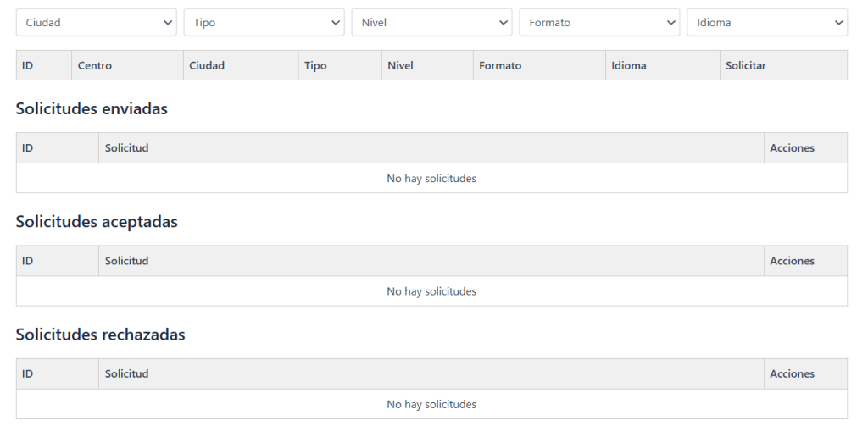Open the Nivel filter dropdown
868x426 pixels.
click(431, 23)
